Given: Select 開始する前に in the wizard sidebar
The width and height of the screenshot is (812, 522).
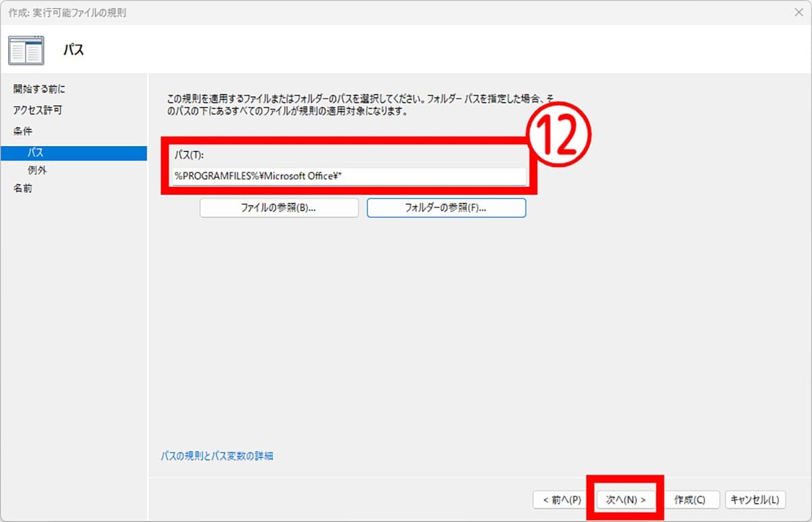Looking at the screenshot, I should [40, 89].
